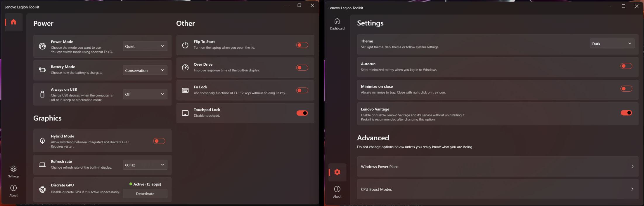Click the Advanced section heading

click(373, 138)
